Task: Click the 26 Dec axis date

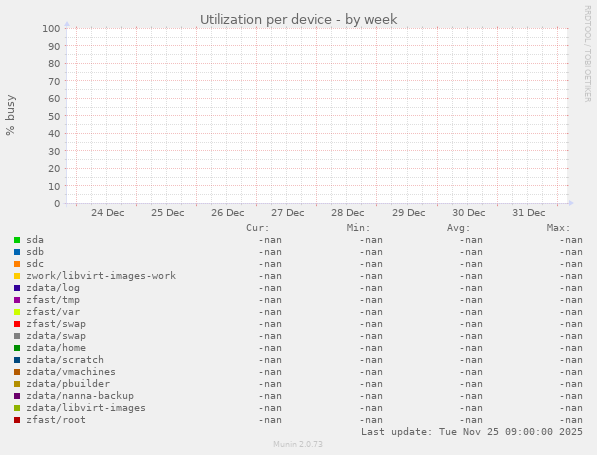Action: (228, 213)
